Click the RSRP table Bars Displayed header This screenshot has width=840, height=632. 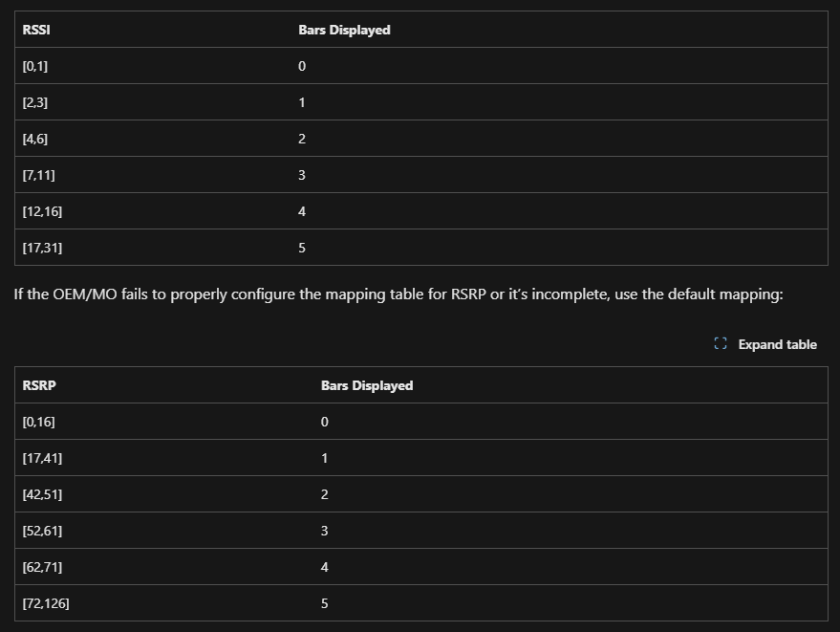pos(367,385)
